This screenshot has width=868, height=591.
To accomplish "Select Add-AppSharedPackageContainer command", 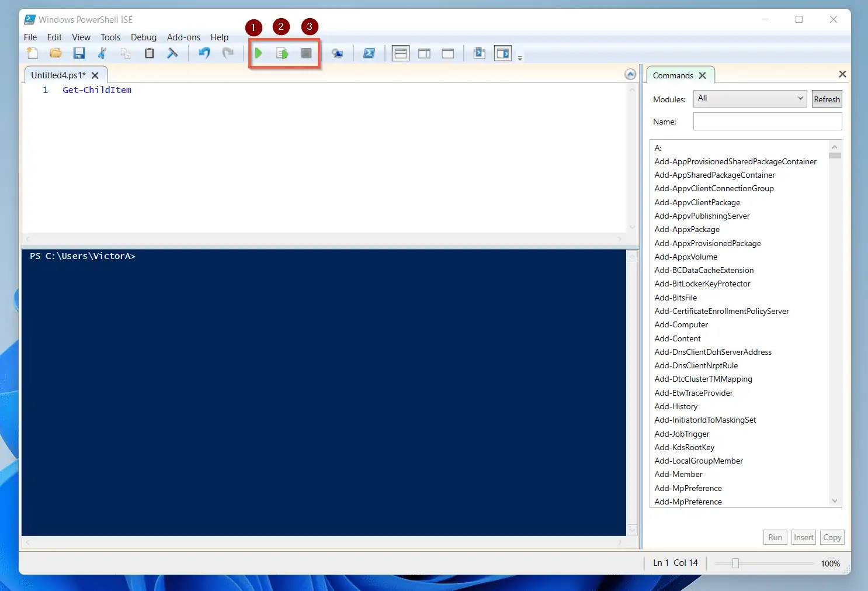I will pos(715,175).
